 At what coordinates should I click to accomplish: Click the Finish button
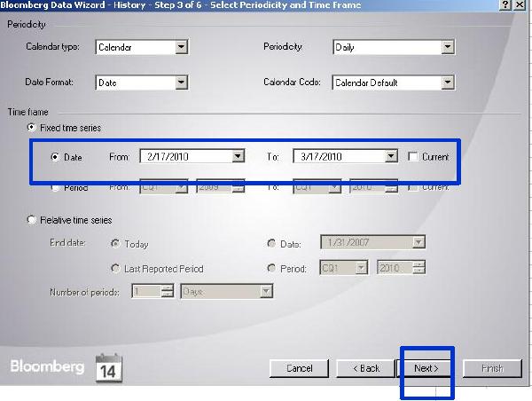[492, 368]
